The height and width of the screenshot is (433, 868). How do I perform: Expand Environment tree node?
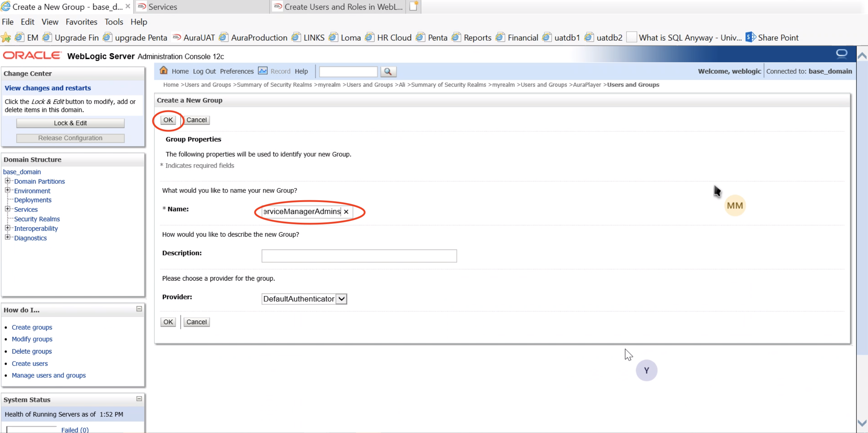[x=7, y=190]
